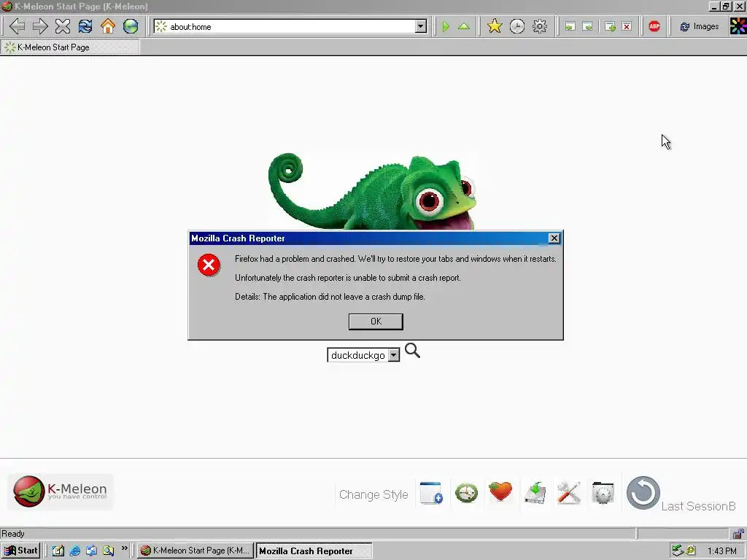The height and width of the screenshot is (560, 747).
Task: Reload the page with the refresh icon
Action: coord(85,26)
